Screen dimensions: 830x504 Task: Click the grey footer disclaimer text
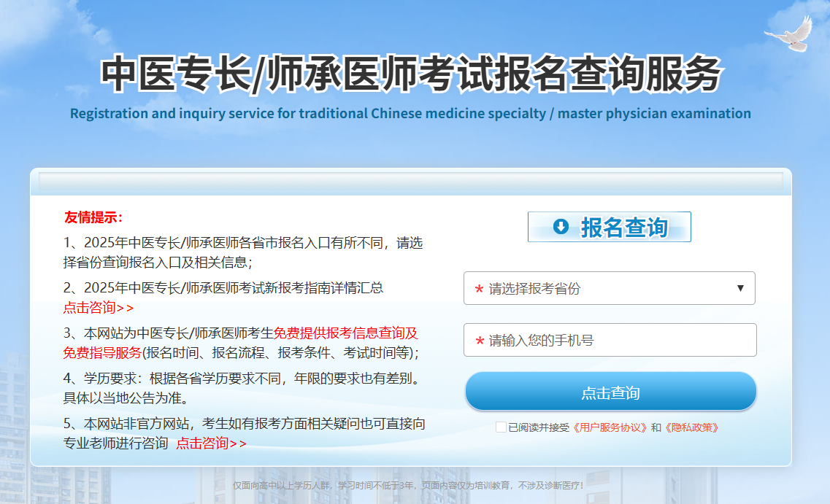[x=408, y=485]
